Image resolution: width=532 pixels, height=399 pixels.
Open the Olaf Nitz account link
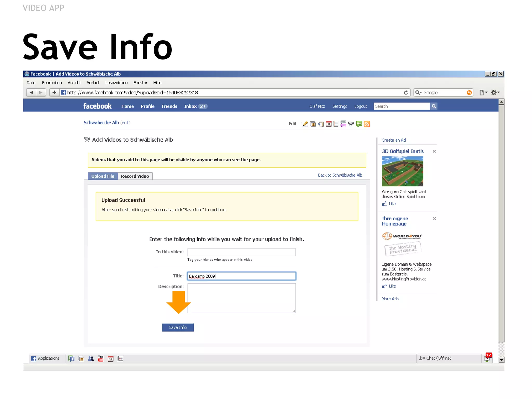[x=317, y=106]
